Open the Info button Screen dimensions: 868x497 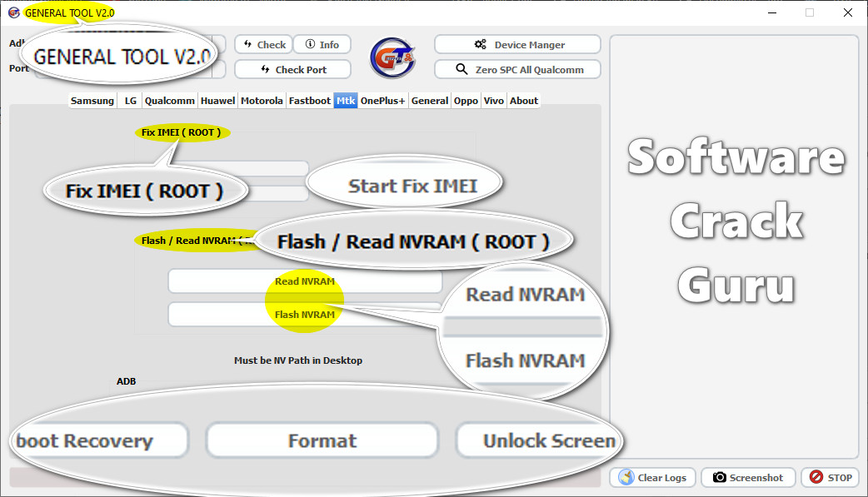322,44
